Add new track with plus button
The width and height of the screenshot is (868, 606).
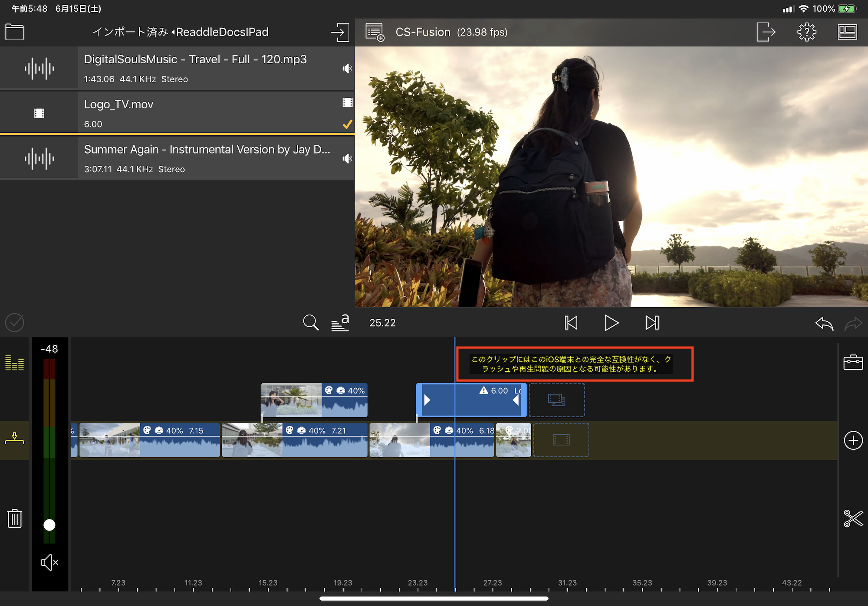click(x=853, y=440)
